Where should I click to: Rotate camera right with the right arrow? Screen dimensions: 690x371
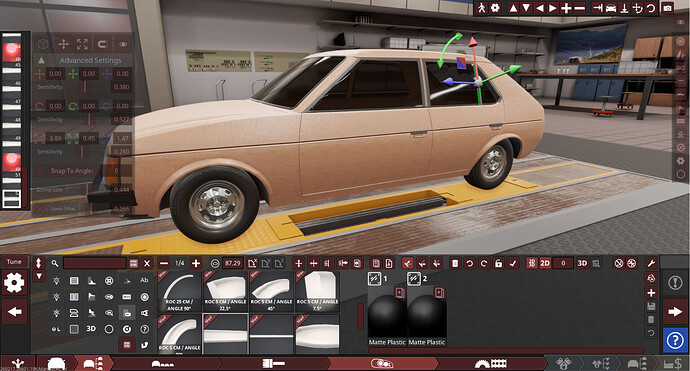coord(553,8)
